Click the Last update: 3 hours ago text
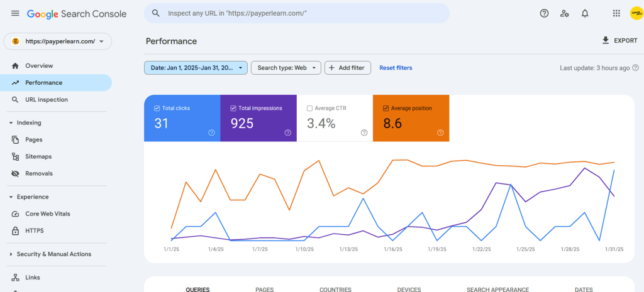 595,68
